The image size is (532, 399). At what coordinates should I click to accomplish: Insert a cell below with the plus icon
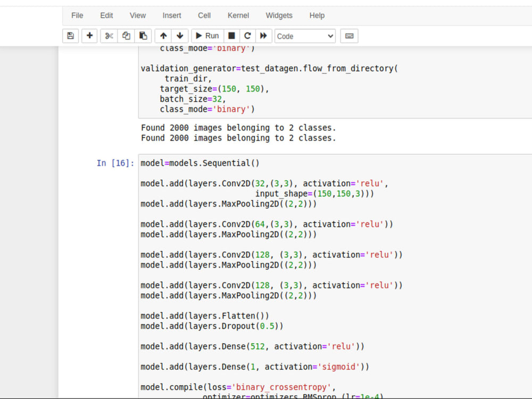(89, 36)
